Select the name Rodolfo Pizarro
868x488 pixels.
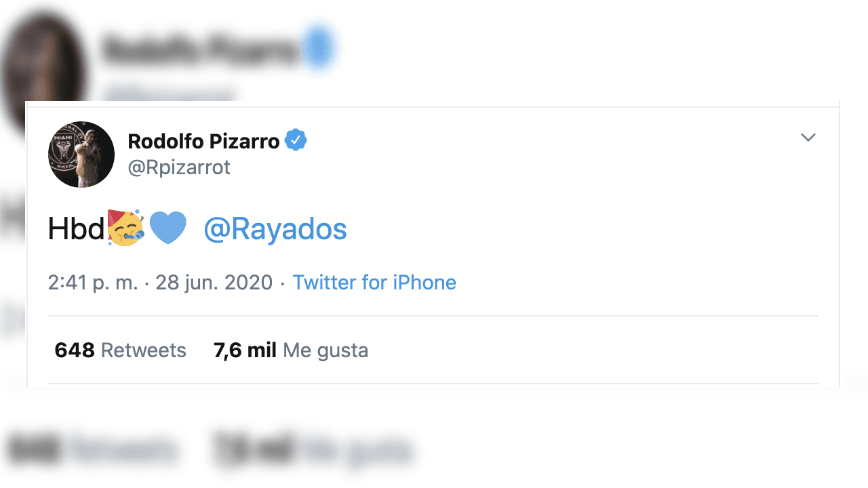203,141
